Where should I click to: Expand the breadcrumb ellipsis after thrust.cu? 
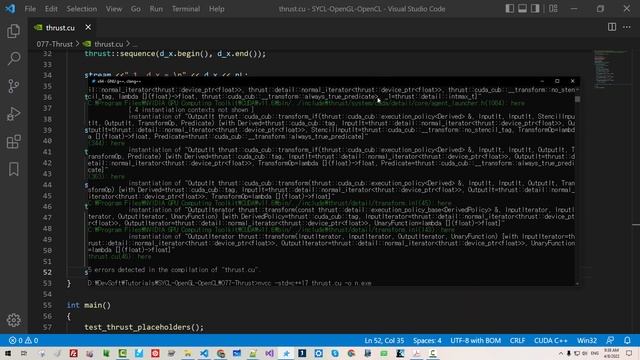pos(135,44)
